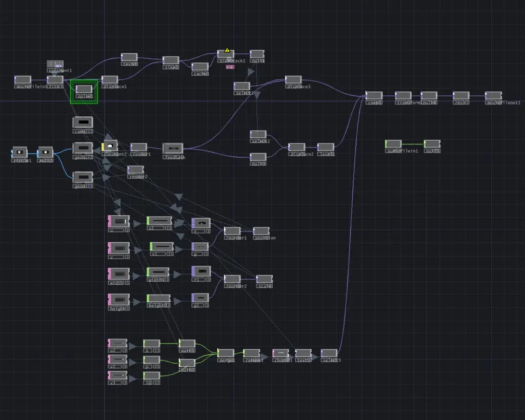The width and height of the screenshot is (525, 420).
Task: Select the rename1 node
Action: [x=251, y=353]
